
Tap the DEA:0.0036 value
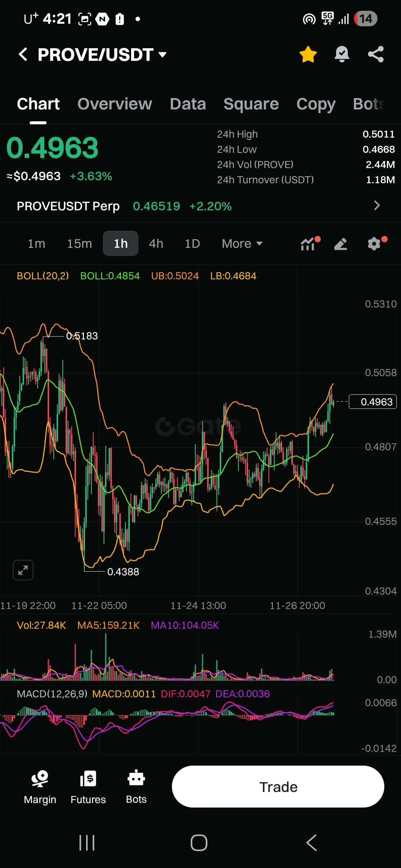coord(242,694)
